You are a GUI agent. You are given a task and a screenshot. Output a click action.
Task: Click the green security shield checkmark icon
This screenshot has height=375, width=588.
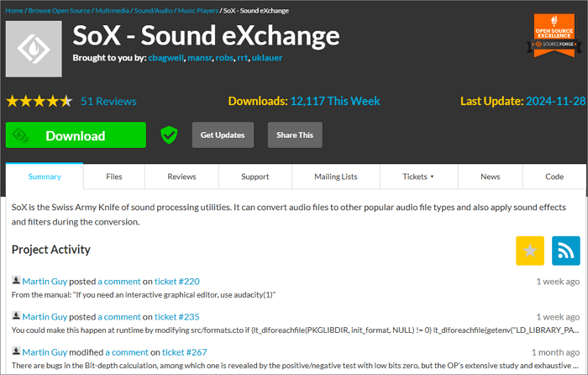pos(169,135)
